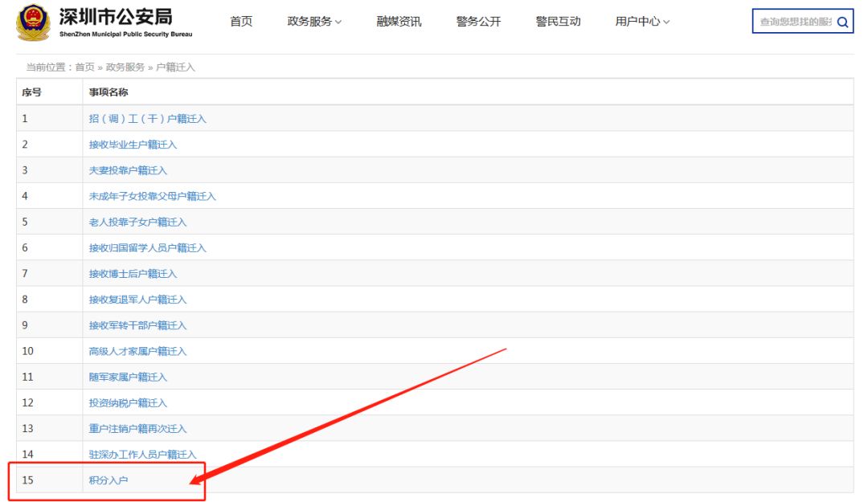
Task: Click 政务服务 in the breadcrumb
Action: [x=125, y=67]
